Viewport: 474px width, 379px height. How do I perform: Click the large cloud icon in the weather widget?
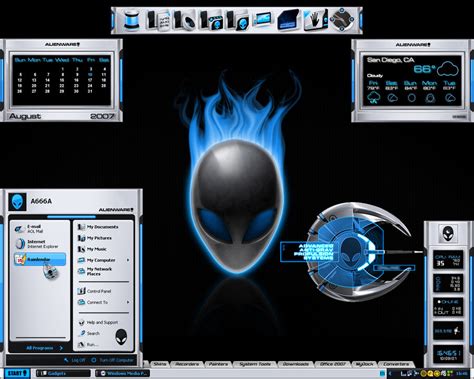[448, 69]
